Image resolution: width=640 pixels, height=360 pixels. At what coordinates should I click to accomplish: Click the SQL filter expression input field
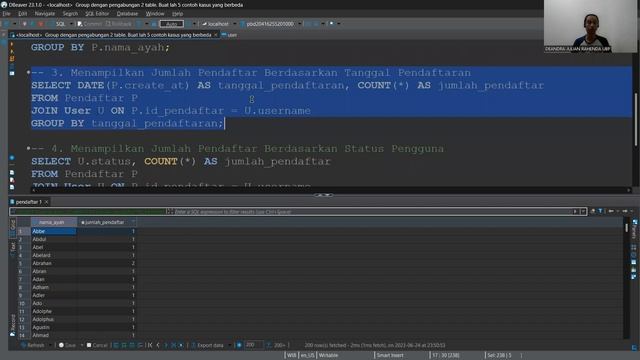pos(372,211)
